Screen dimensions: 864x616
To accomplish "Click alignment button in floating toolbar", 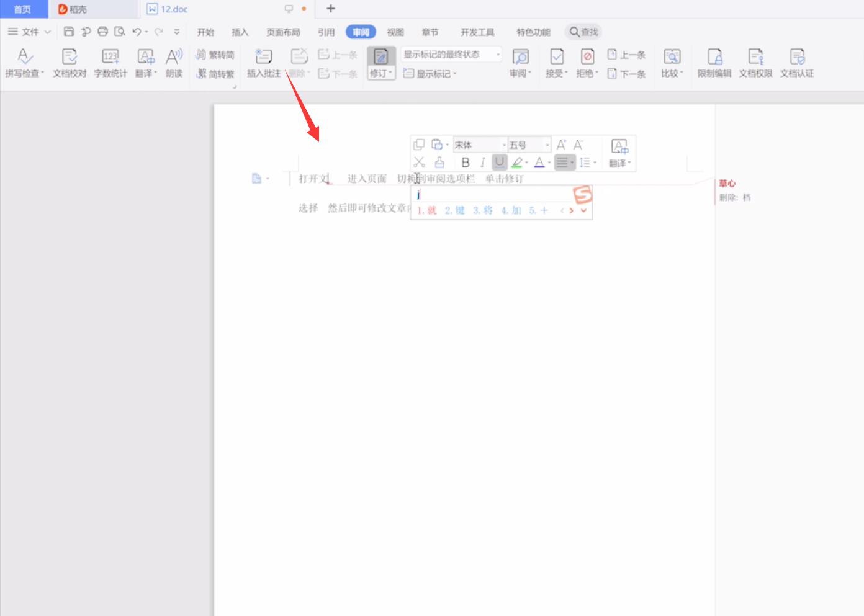I will pos(562,163).
